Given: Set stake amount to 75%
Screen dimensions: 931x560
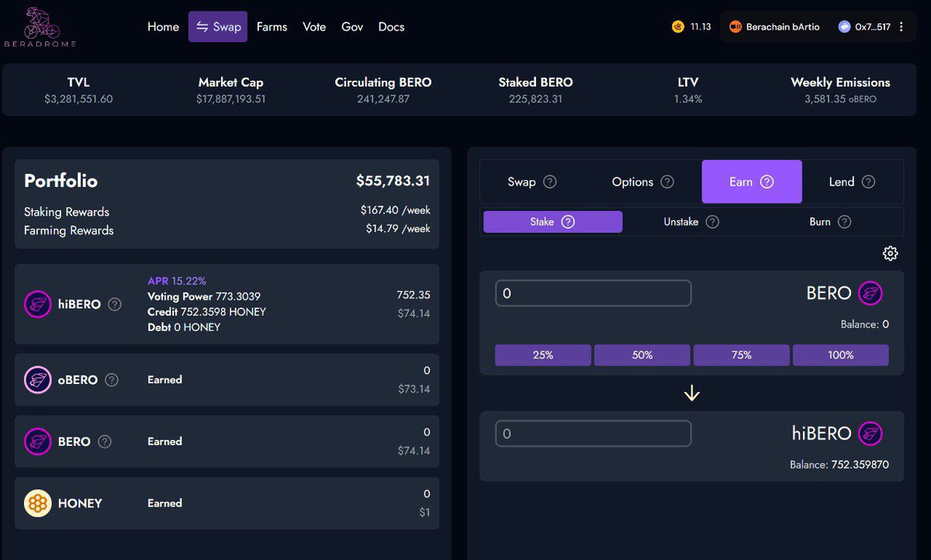Looking at the screenshot, I should 742,355.
